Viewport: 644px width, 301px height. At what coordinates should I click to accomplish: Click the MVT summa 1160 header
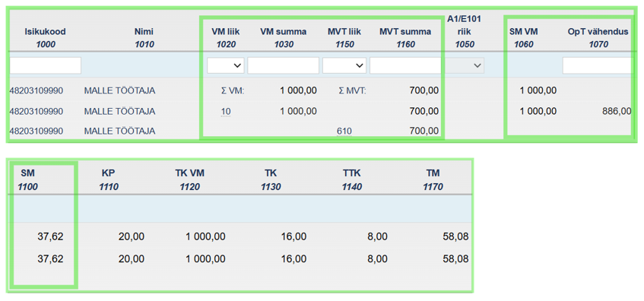(405, 38)
